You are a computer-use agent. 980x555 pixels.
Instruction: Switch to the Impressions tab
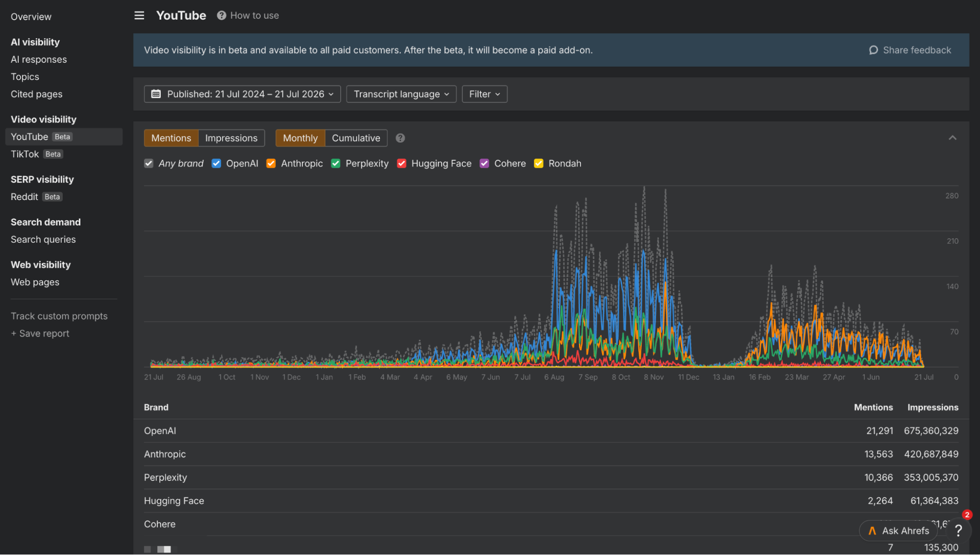click(x=231, y=138)
